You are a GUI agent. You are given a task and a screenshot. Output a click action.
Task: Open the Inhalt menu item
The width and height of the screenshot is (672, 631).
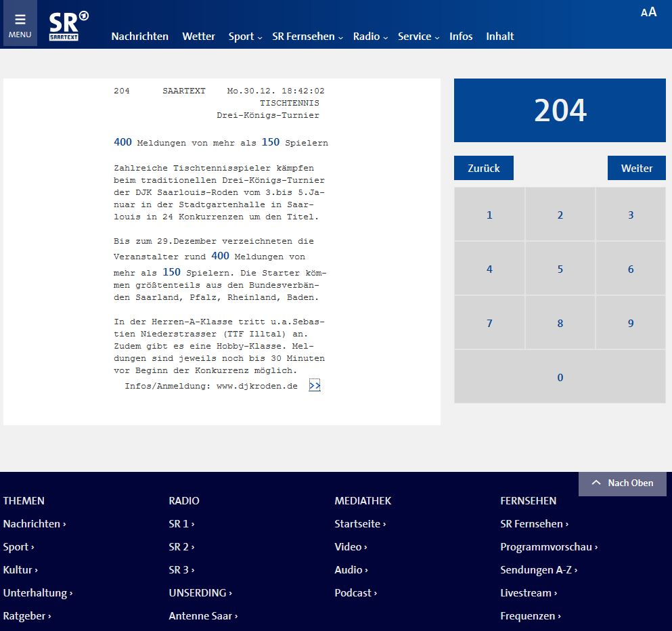(499, 37)
